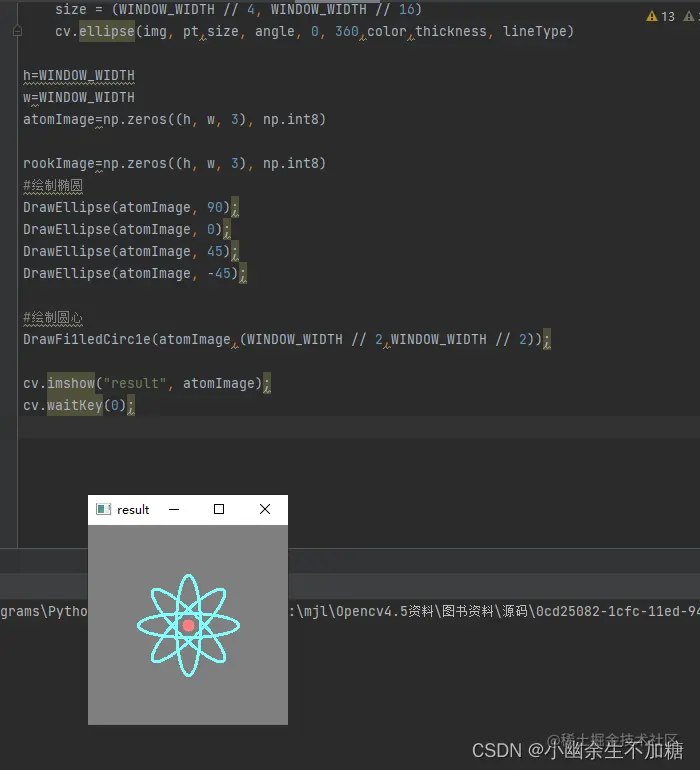Click the highlighted 'imshow' method name

(71, 383)
